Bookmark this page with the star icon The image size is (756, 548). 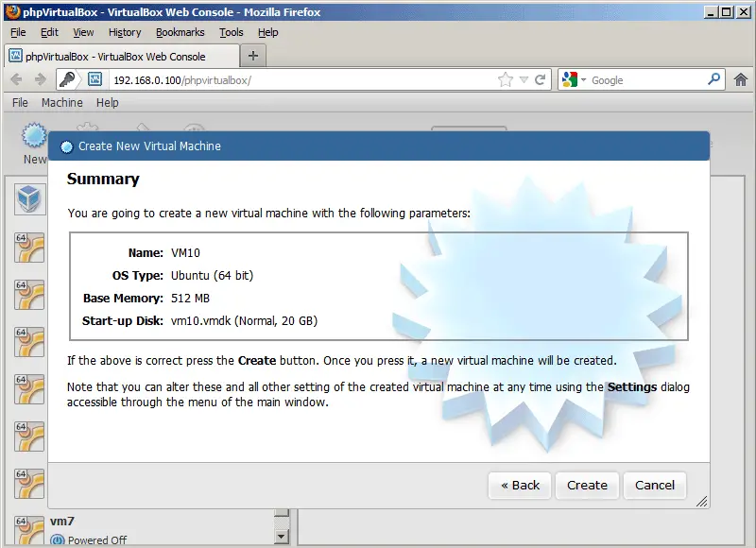506,79
